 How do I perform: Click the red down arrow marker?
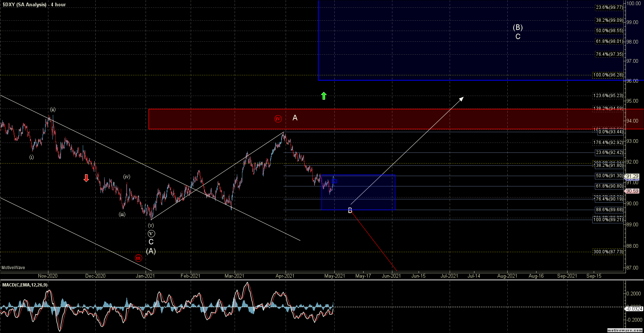pyautogui.click(x=86, y=178)
